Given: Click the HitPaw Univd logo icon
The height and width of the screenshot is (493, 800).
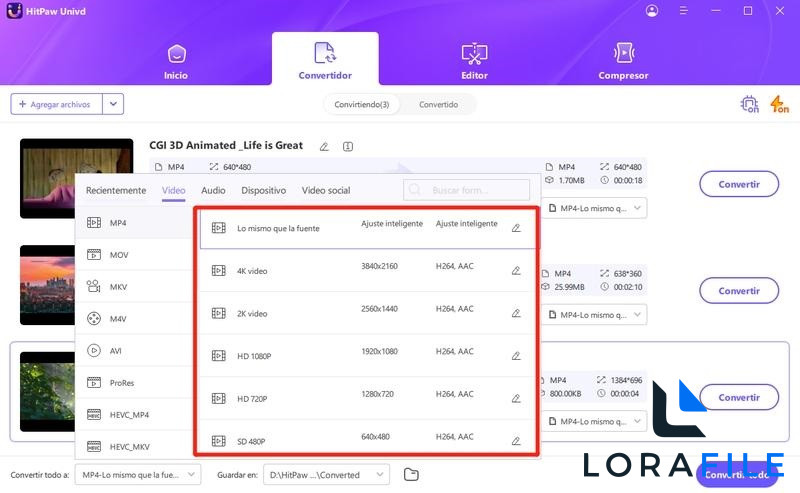Looking at the screenshot, I should click(x=14, y=11).
